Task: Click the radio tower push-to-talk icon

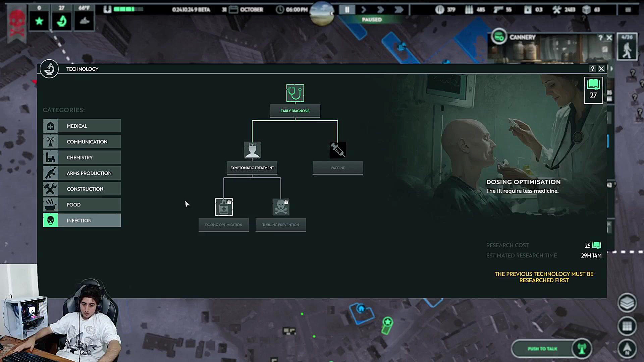Action: tap(582, 349)
